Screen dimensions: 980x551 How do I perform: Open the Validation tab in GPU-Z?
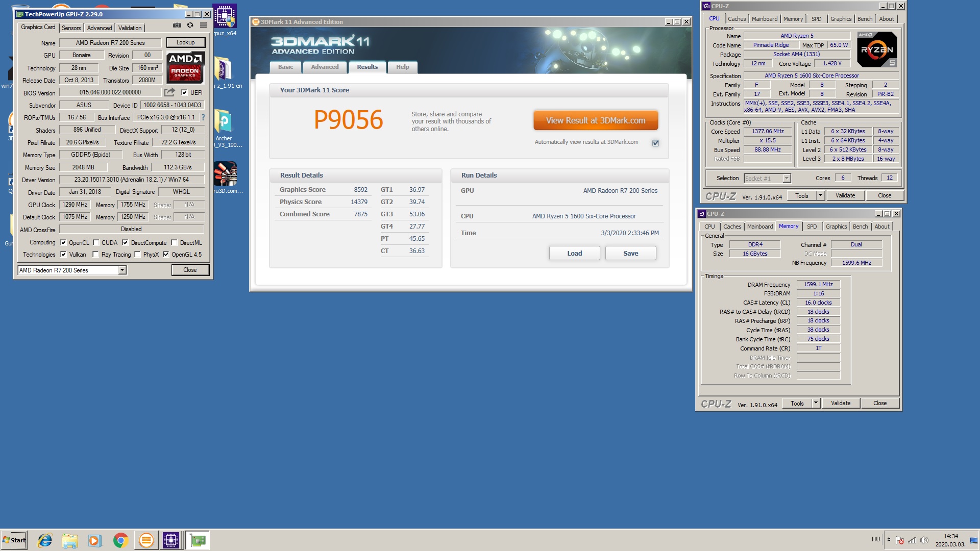coord(130,28)
